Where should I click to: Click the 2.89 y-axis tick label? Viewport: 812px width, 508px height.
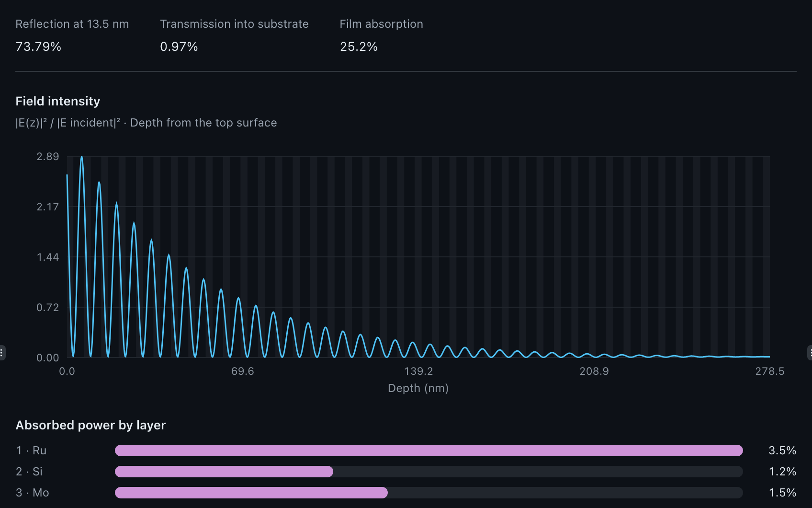48,157
